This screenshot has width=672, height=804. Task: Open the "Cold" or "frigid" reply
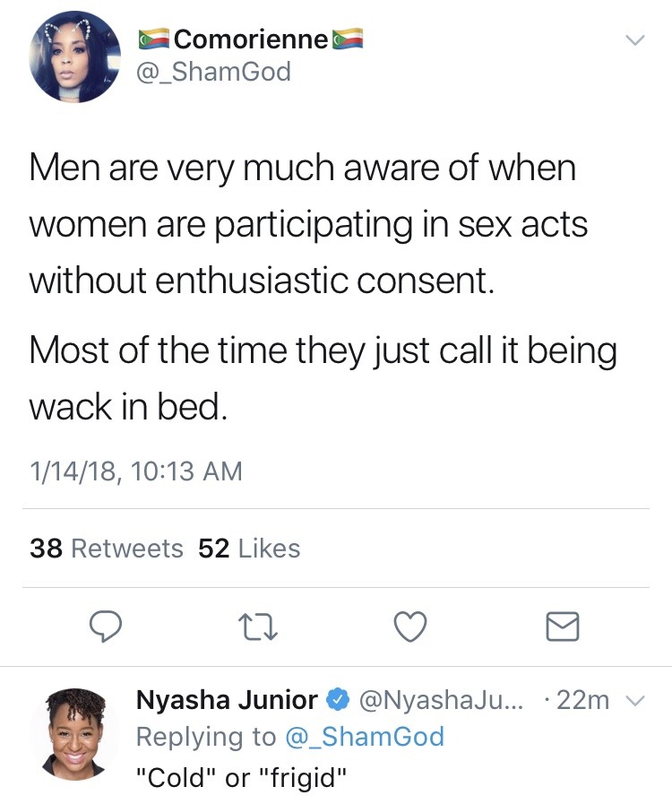tap(240, 776)
